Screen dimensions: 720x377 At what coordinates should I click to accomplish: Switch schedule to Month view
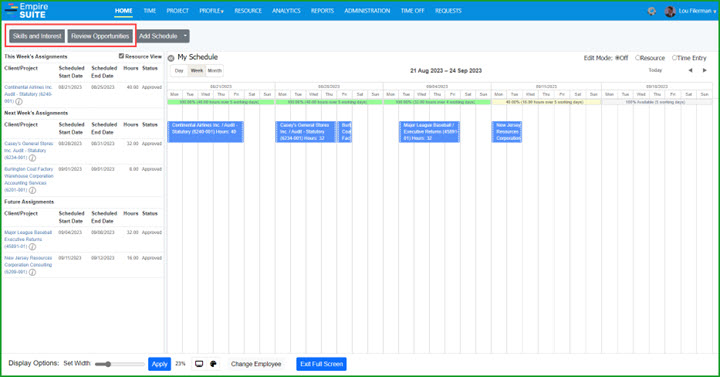point(214,71)
